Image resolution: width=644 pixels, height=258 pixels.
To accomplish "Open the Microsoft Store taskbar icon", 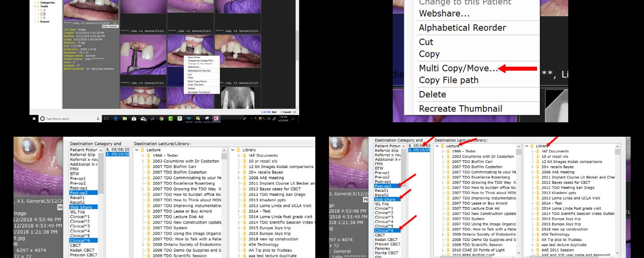I will pos(134,119).
